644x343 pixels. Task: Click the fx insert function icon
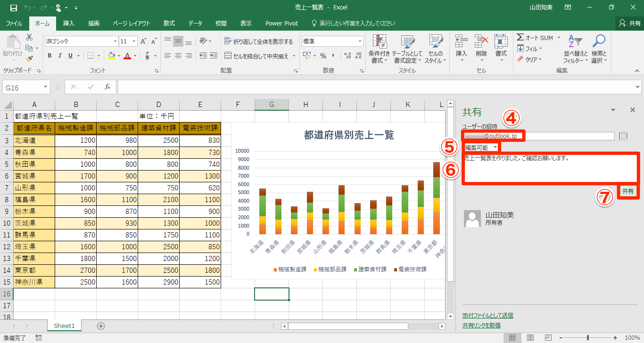[x=107, y=87]
